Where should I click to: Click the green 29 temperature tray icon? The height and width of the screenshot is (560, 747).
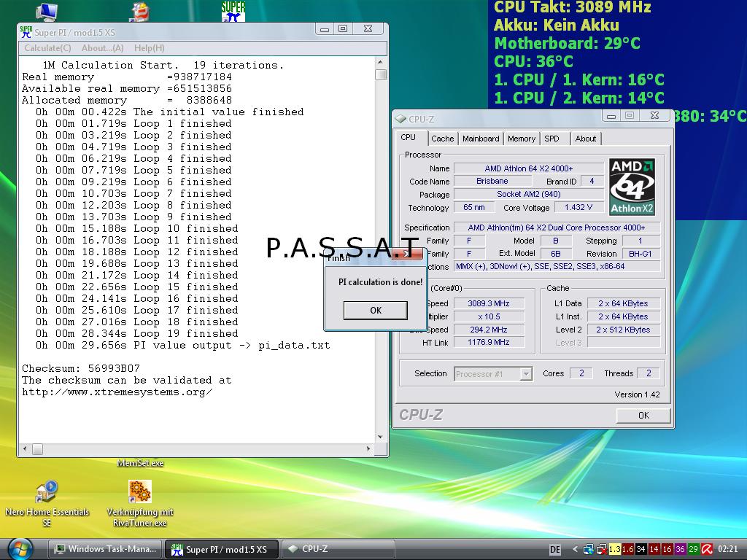point(693,549)
